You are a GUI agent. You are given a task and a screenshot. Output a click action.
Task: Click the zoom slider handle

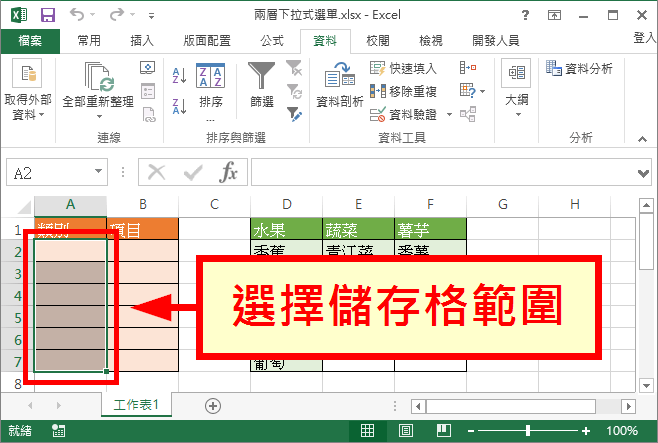pos(528,430)
